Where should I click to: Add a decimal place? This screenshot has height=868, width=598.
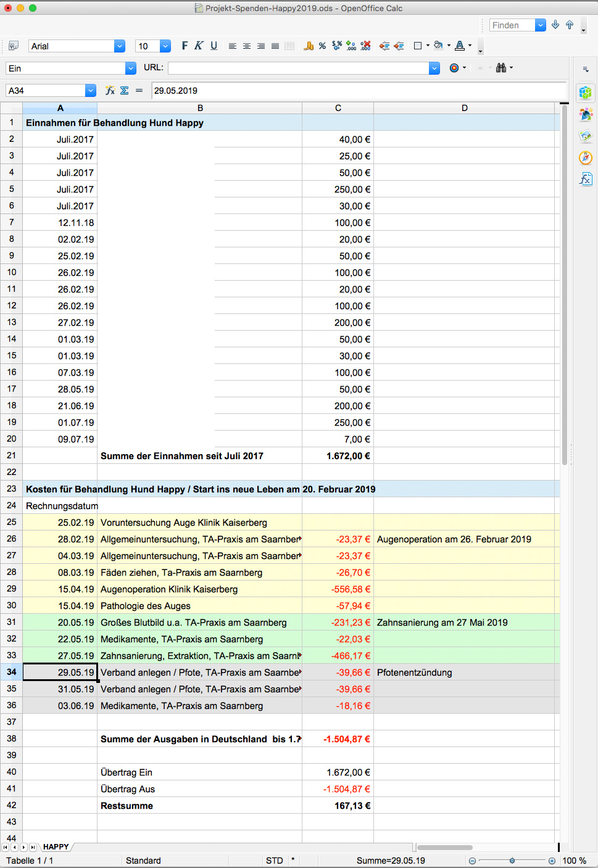click(x=351, y=46)
